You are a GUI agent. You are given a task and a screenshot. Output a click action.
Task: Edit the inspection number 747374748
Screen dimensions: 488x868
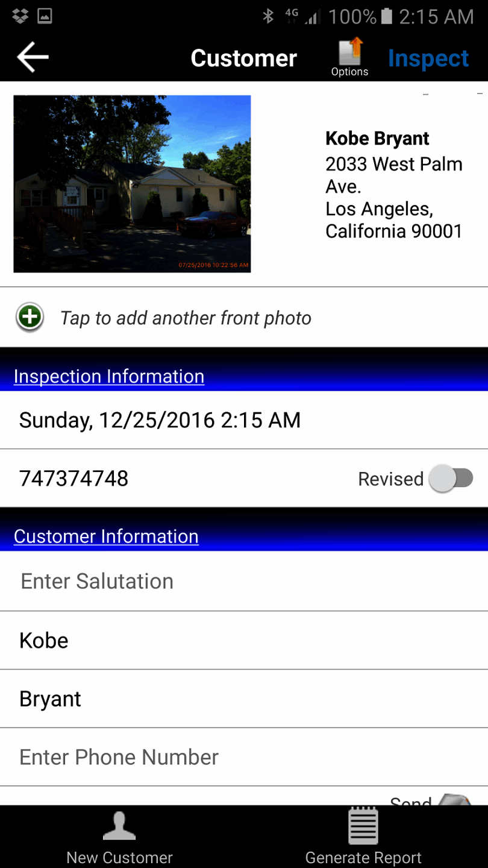tap(74, 479)
